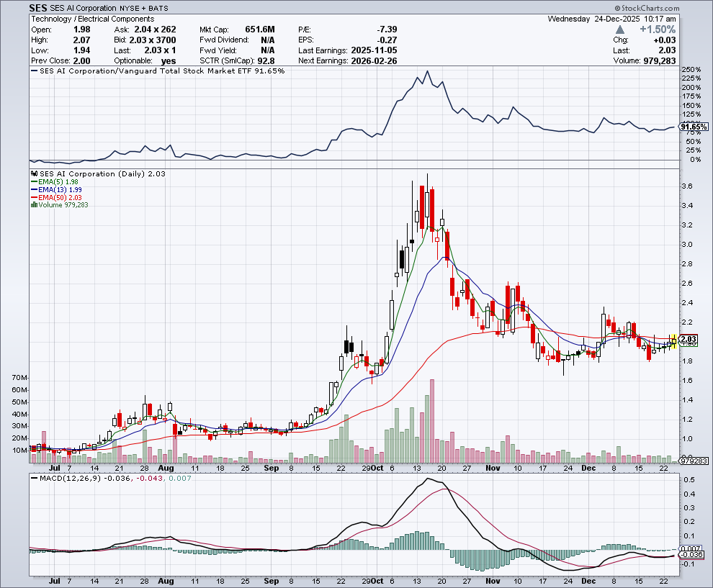Click the candlestick icon beside the price legend
This screenshot has width=713, height=588.
point(34,174)
